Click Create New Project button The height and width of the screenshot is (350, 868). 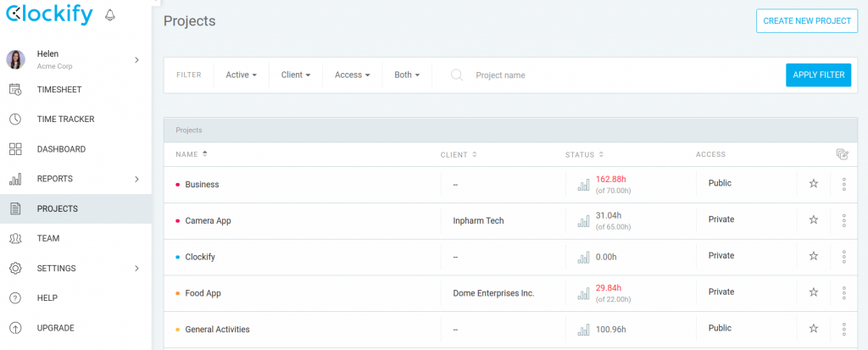coord(807,21)
